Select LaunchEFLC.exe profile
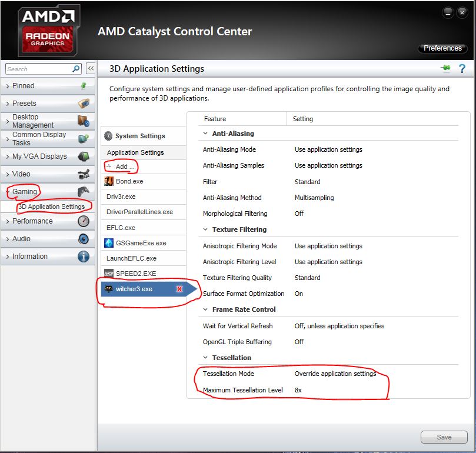This screenshot has width=476, height=453. click(x=144, y=258)
